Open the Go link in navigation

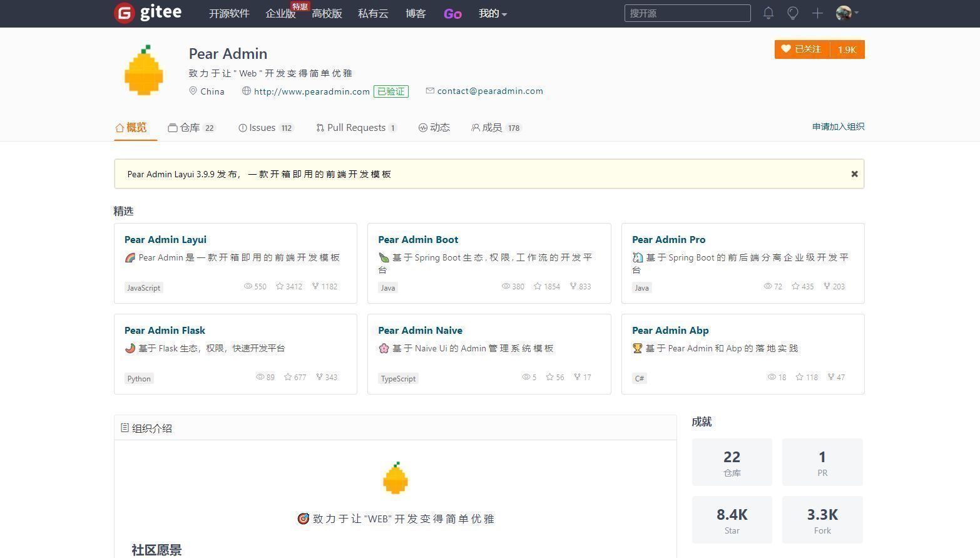(452, 14)
